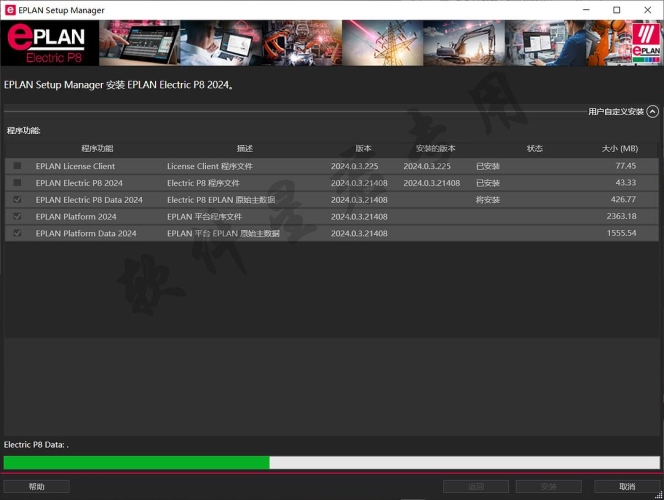Minimize the EPLAN Setup Manager window
The width and height of the screenshot is (664, 500).
(x=586, y=10)
